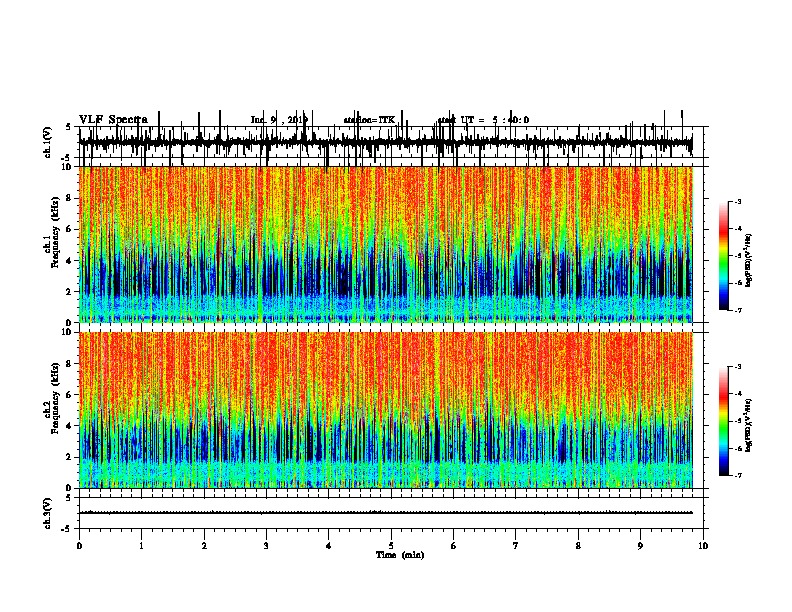The width and height of the screenshot is (792, 612).
Task: Click the "10" kHz tick of ch.1 spectrogram
Action: point(68,167)
